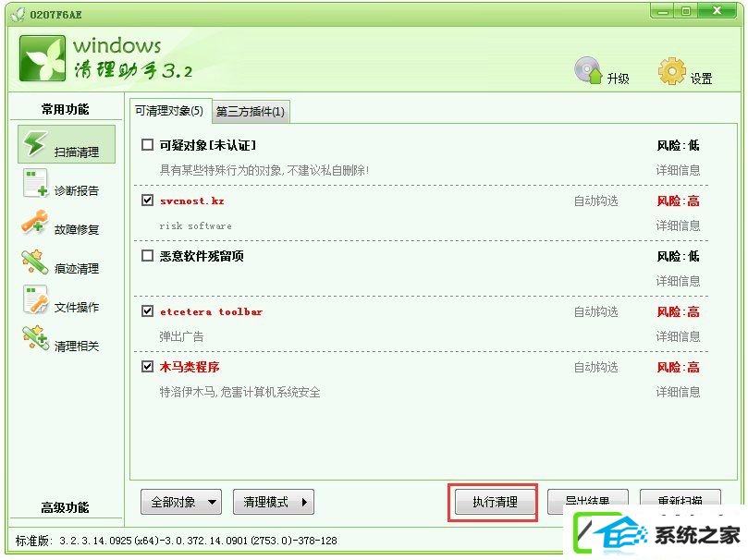Enable the 恶意软件残留项 checkbox
Screen dimensions: 748x560
click(x=147, y=256)
